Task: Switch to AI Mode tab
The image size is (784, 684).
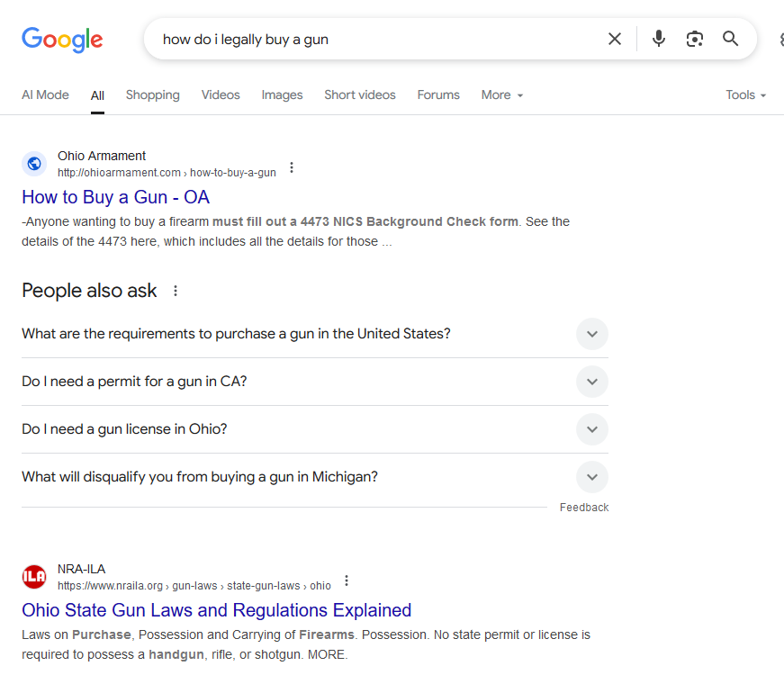Action: pos(45,95)
